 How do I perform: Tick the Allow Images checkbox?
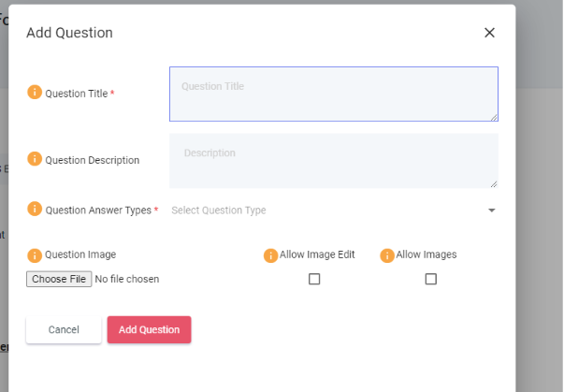click(x=431, y=279)
